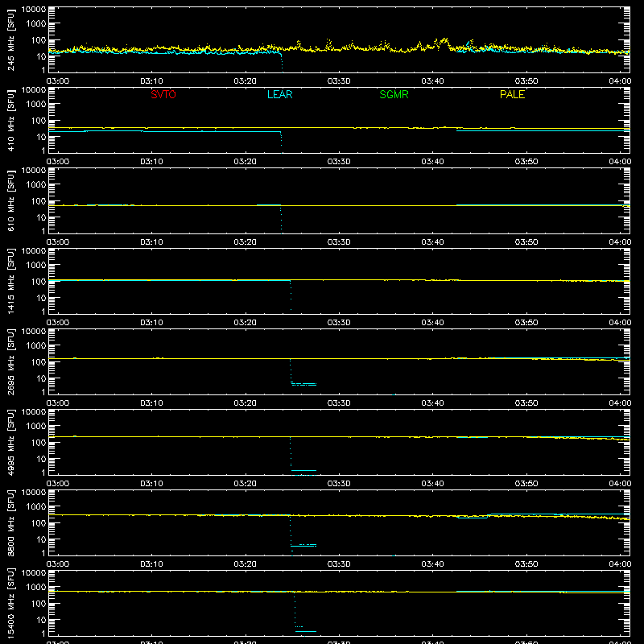
Task: Click the 03:30 time label under 8800 MHz plot
Action: (339, 564)
